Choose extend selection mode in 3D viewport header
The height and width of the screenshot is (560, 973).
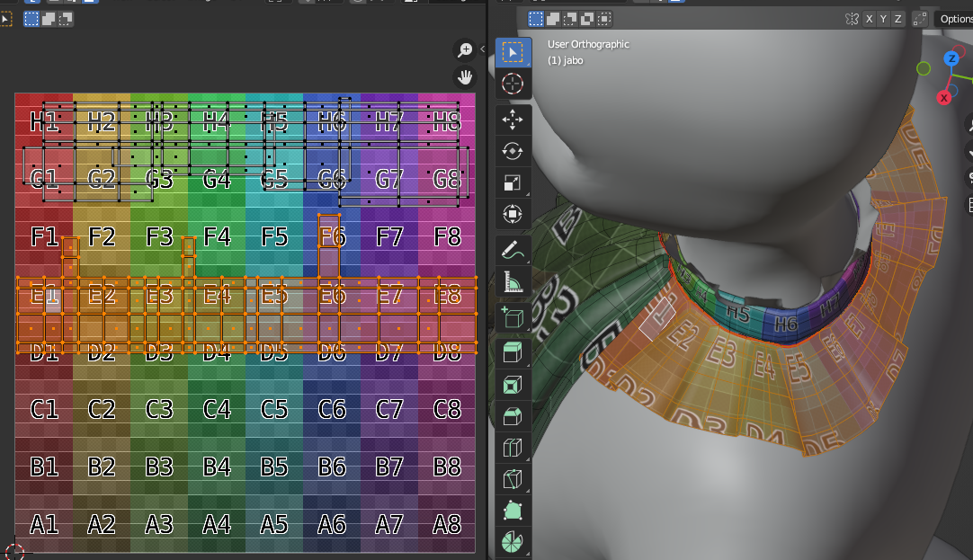click(x=553, y=19)
